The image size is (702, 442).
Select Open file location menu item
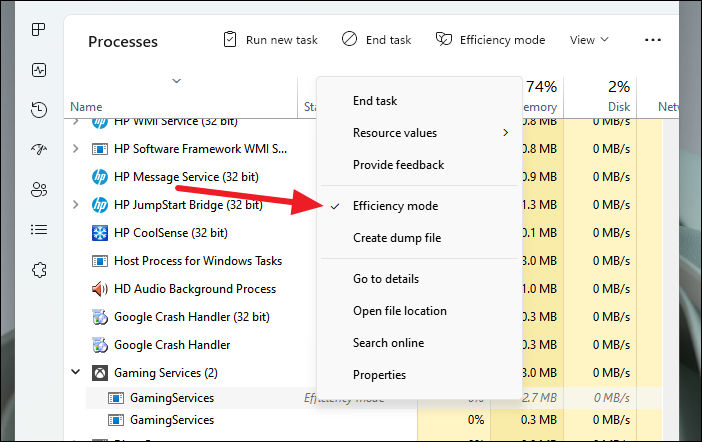[419, 311]
